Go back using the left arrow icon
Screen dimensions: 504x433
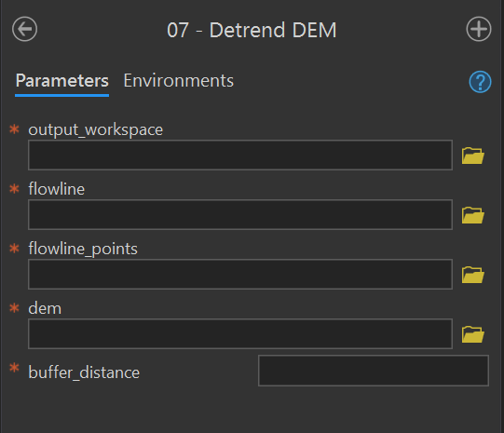25,29
